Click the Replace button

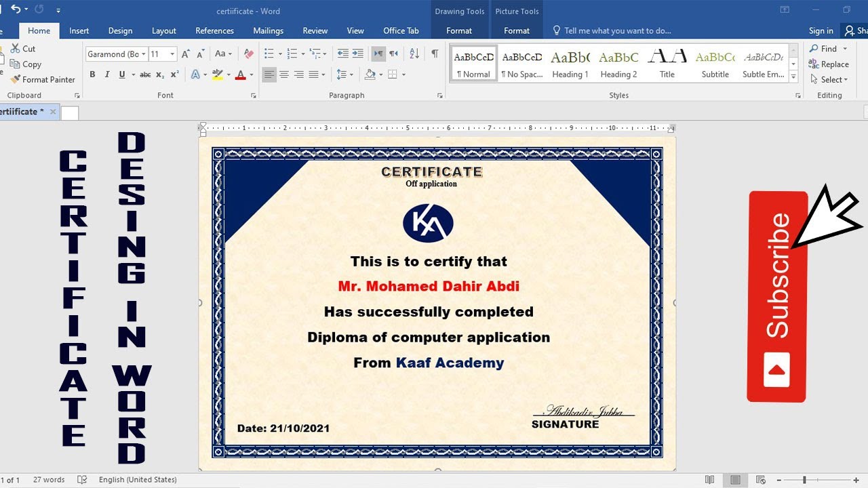tap(829, 64)
